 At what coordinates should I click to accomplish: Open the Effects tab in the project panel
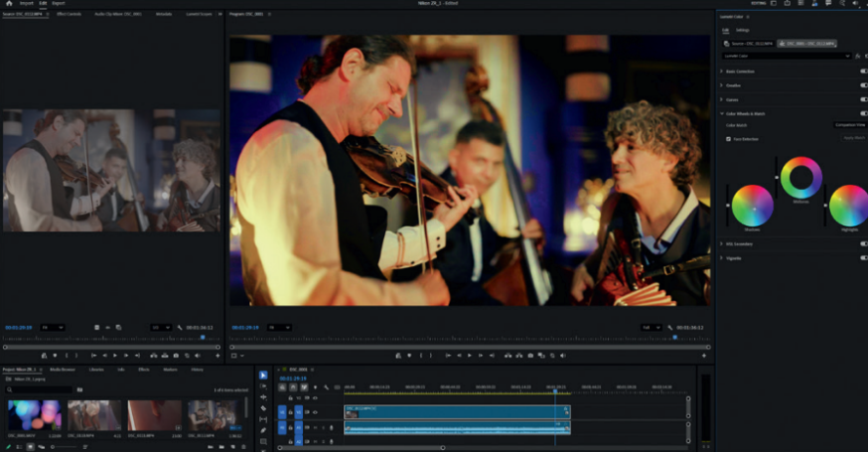click(144, 369)
